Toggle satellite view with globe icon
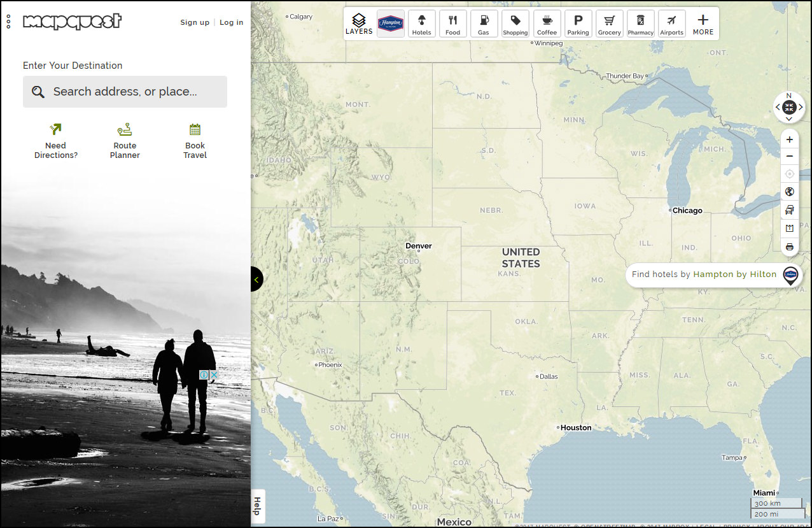 click(790, 192)
